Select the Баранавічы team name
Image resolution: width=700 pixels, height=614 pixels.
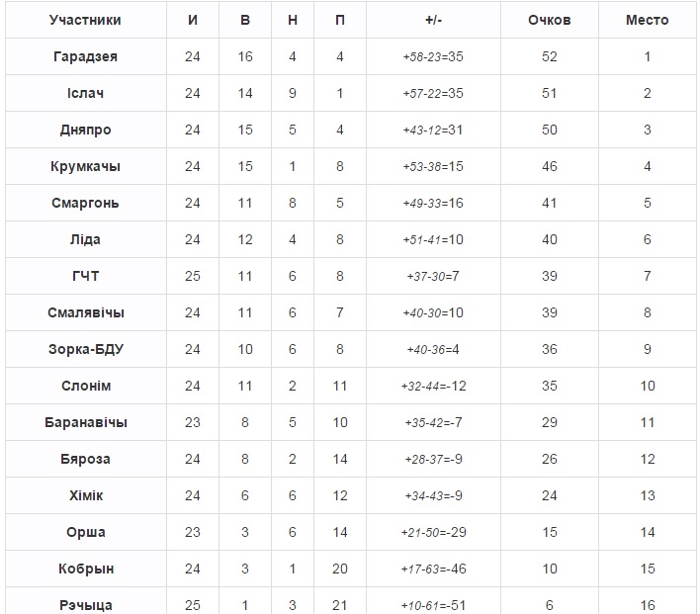85,422
